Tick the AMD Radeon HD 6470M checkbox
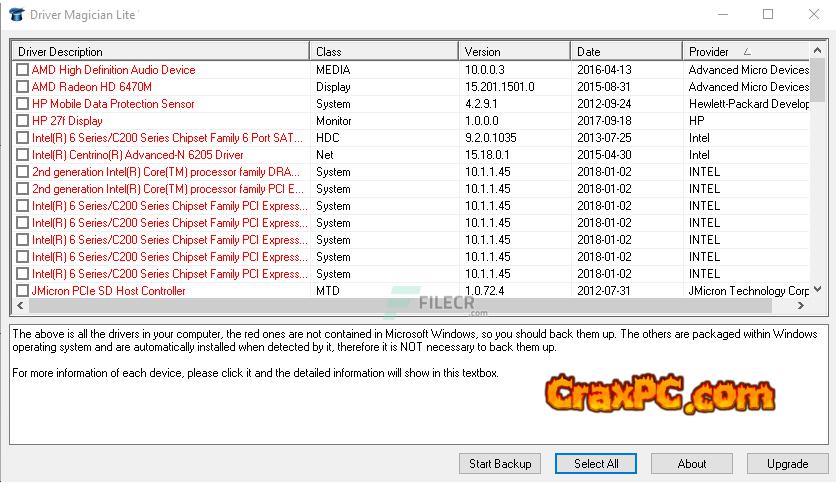836x484 pixels. [22, 87]
